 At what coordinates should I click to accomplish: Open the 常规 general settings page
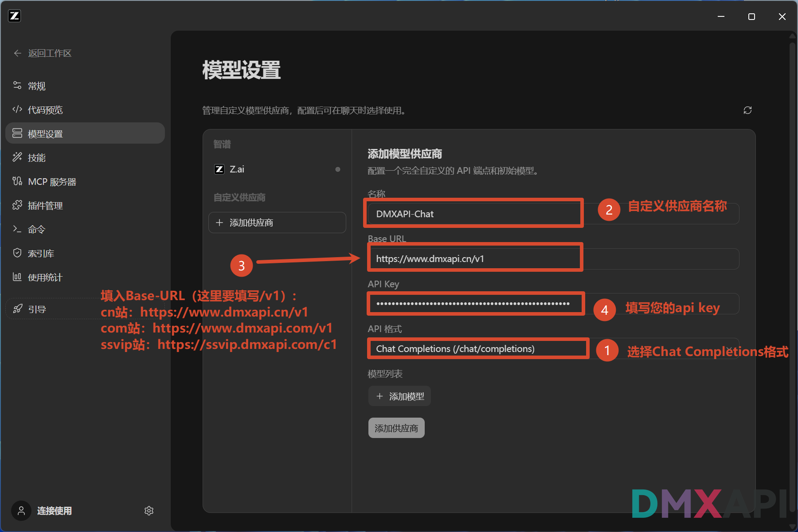pyautogui.click(x=85, y=86)
